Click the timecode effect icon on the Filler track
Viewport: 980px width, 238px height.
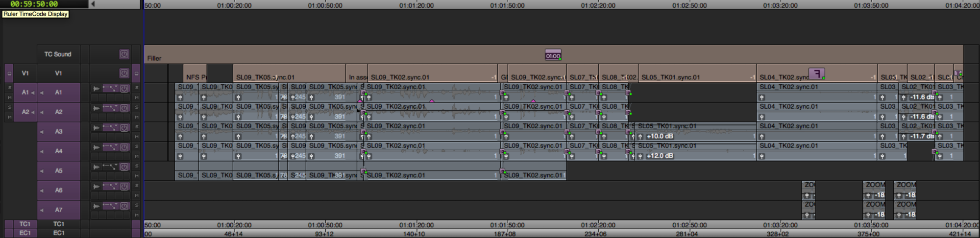click(x=553, y=55)
